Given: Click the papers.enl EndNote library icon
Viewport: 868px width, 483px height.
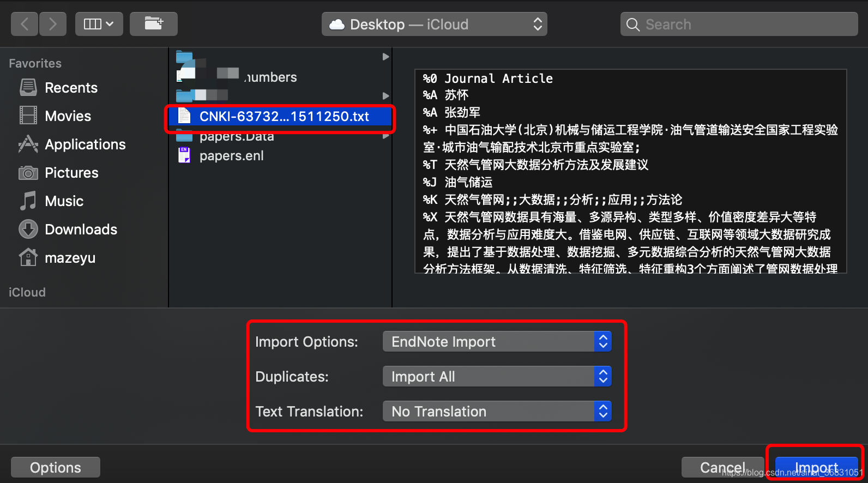Looking at the screenshot, I should tap(185, 155).
